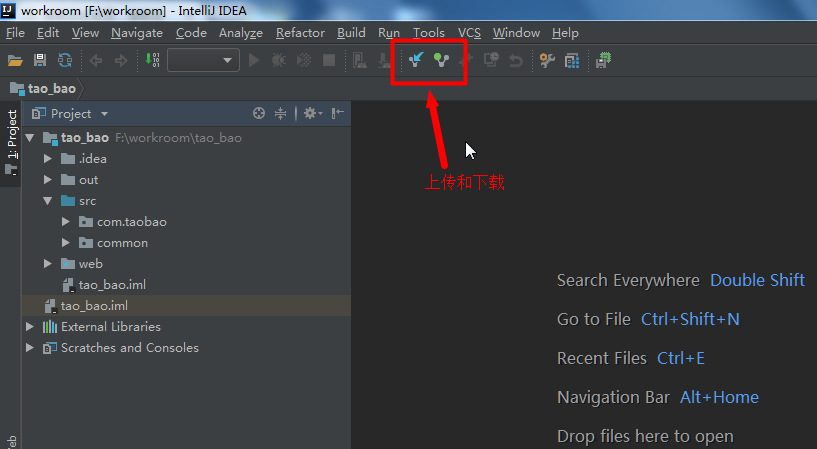Open the Code menu
This screenshot has width=817, height=449.
[x=191, y=33]
